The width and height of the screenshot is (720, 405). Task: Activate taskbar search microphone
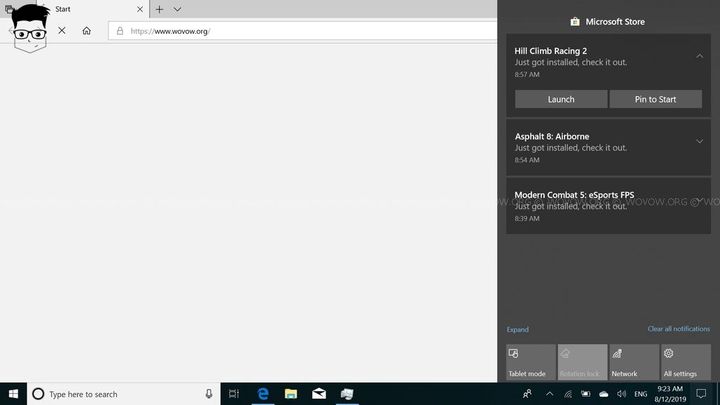[x=208, y=394]
